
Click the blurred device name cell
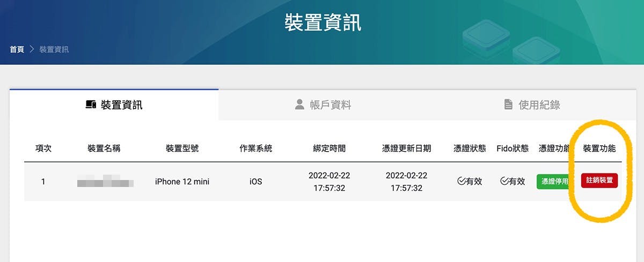click(x=104, y=182)
